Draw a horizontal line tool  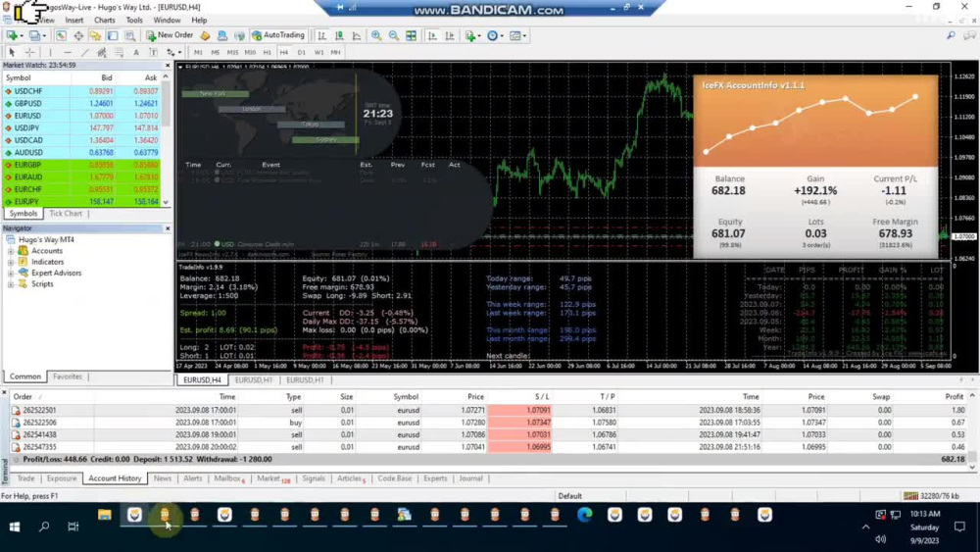[x=68, y=53]
